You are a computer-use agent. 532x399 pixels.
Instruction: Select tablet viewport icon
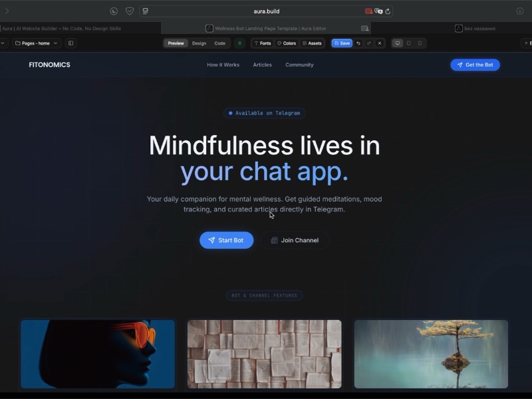click(x=408, y=43)
